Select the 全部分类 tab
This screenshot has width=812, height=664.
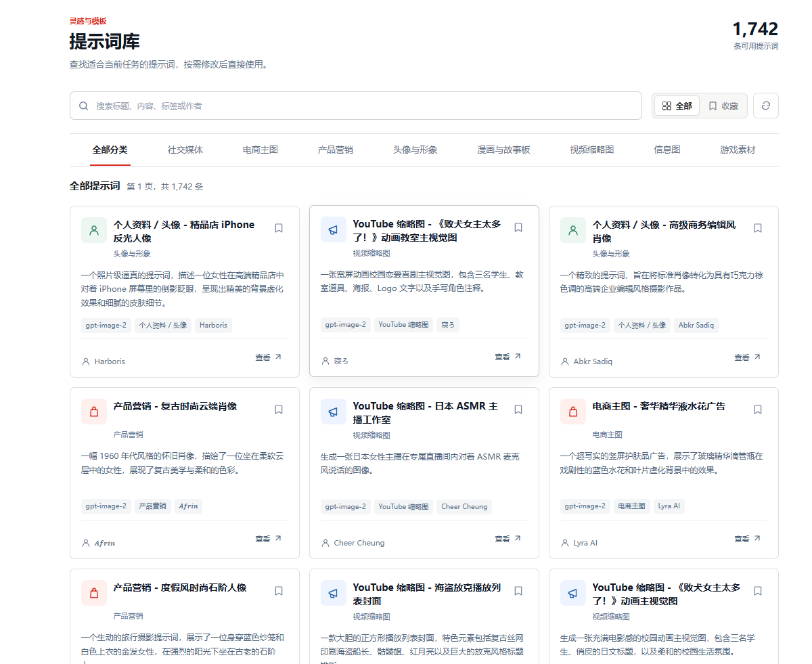[x=110, y=150]
